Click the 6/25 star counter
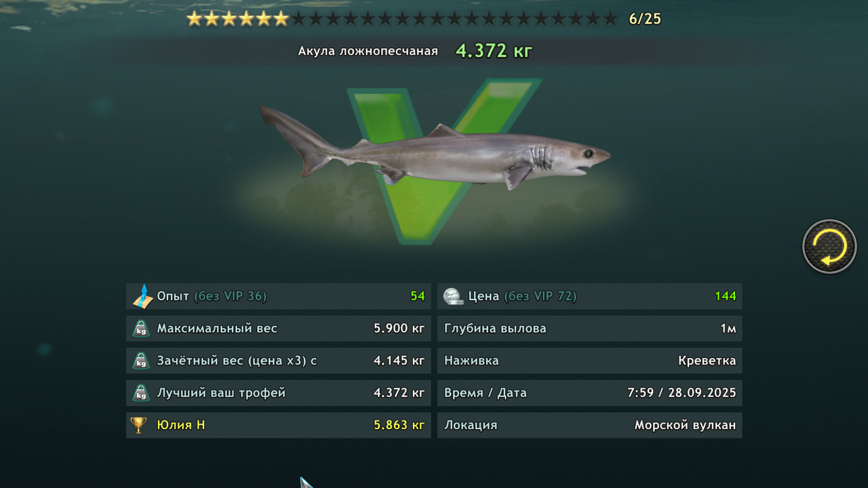 [x=645, y=19]
